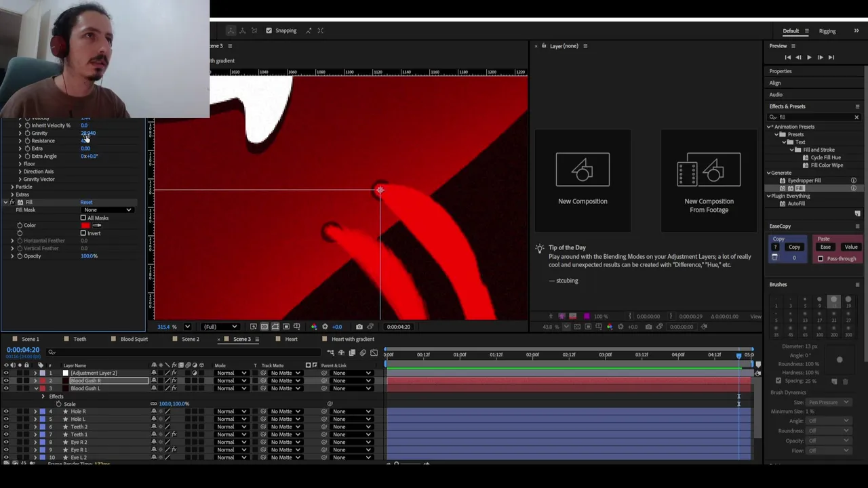Click the constrain proportions link for Scale
868x488 pixels.
153,404
